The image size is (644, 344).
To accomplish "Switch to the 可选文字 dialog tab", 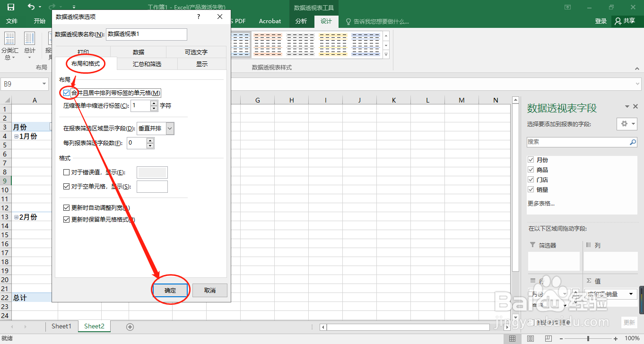I will 196,52.
